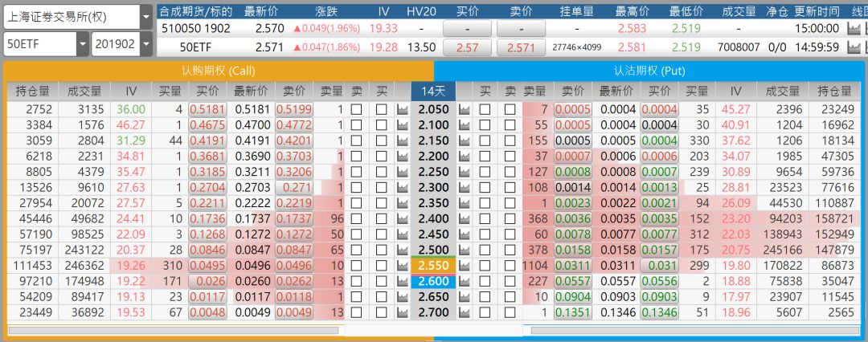Click call bid button 0.026 for strike 2.600

[x=207, y=281]
